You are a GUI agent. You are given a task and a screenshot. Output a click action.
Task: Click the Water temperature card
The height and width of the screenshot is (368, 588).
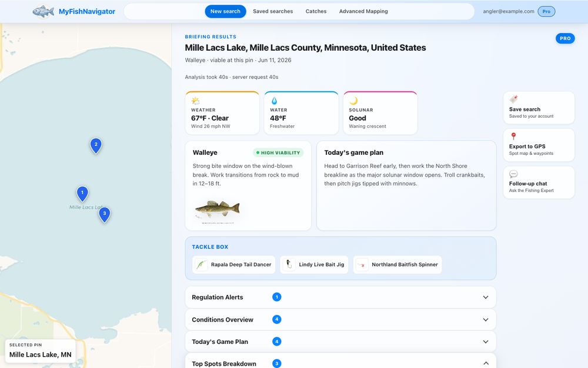[301, 112]
